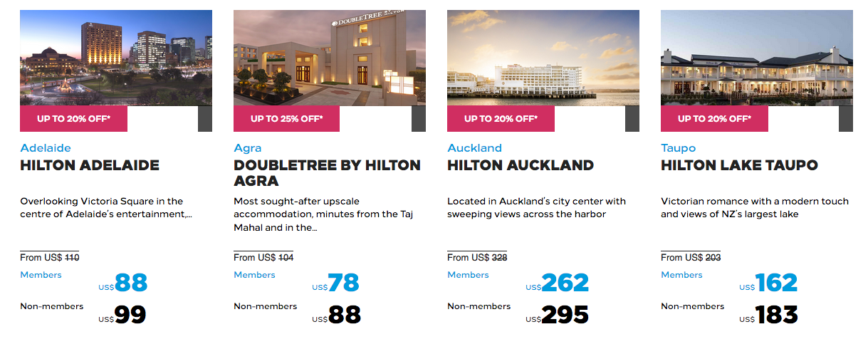868x344 pixels.
Task: Click the Adelaide city link
Action: pos(46,148)
